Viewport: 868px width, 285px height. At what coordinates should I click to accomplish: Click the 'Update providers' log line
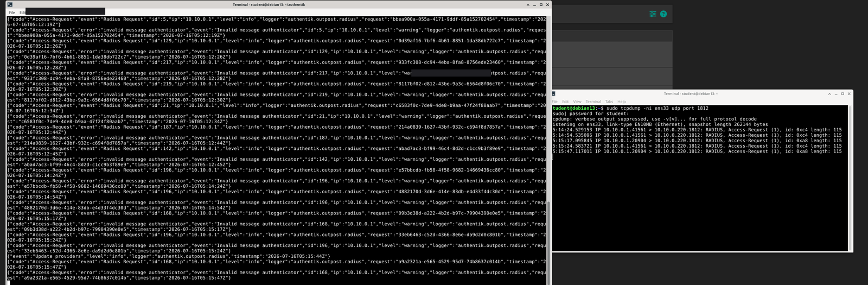(x=168, y=256)
